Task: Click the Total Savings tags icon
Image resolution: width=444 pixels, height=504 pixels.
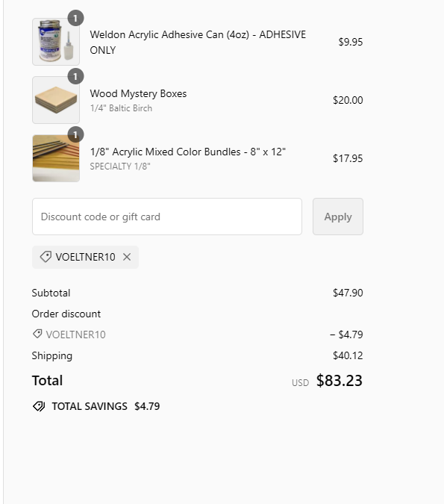Action: (x=39, y=406)
